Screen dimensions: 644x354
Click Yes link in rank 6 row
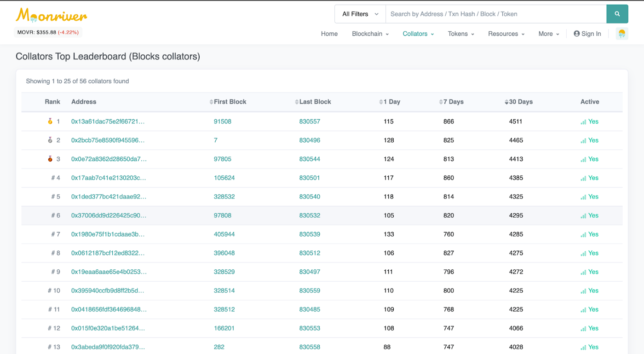point(593,215)
